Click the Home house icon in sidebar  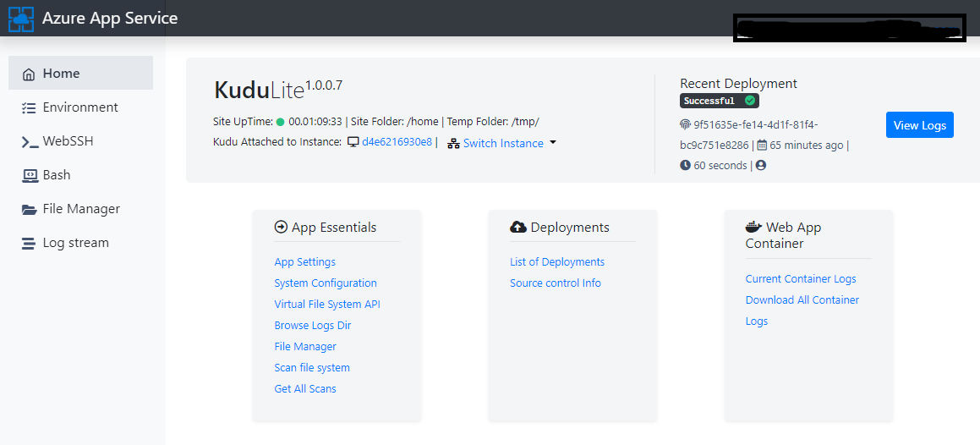pyautogui.click(x=29, y=74)
